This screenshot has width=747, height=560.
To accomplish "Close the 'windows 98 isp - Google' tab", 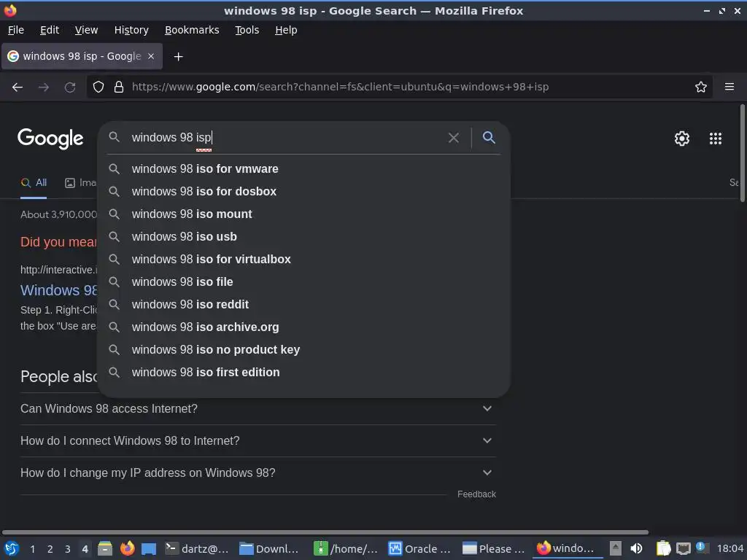I will coord(151,56).
